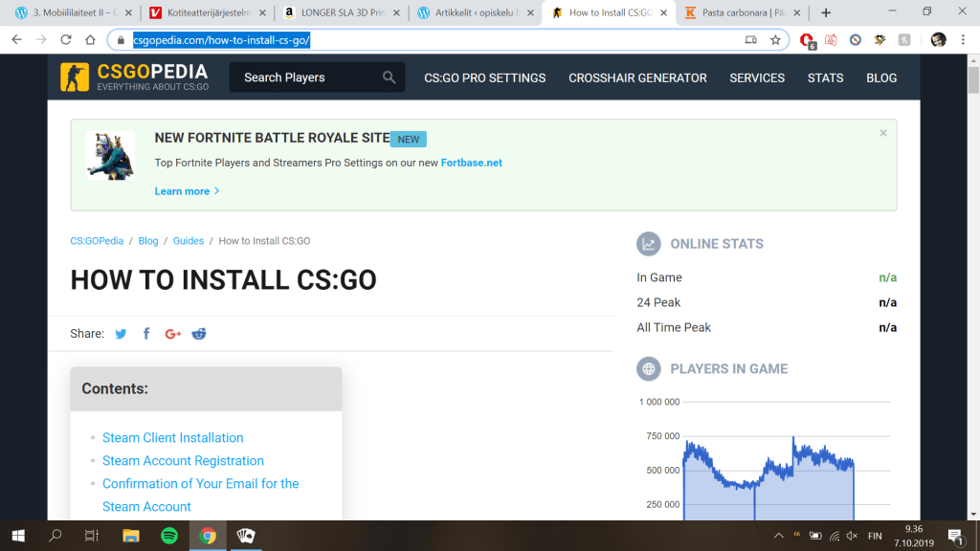The width and height of the screenshot is (980, 551).
Task: Click the CSGOPedia logo
Action: point(134,77)
